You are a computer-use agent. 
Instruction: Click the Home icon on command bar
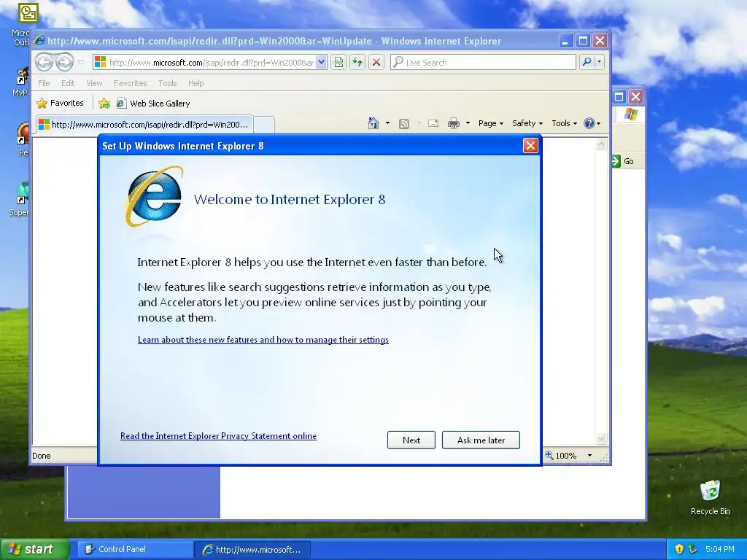click(373, 123)
